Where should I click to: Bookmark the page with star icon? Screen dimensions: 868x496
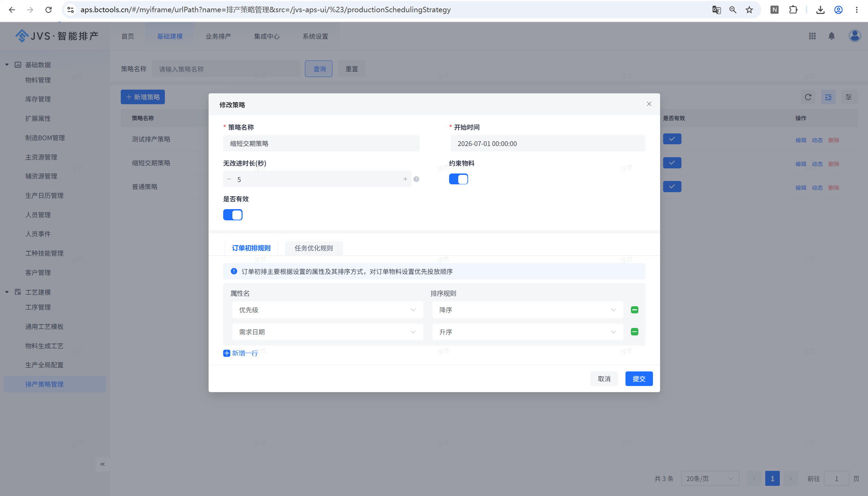coord(749,10)
